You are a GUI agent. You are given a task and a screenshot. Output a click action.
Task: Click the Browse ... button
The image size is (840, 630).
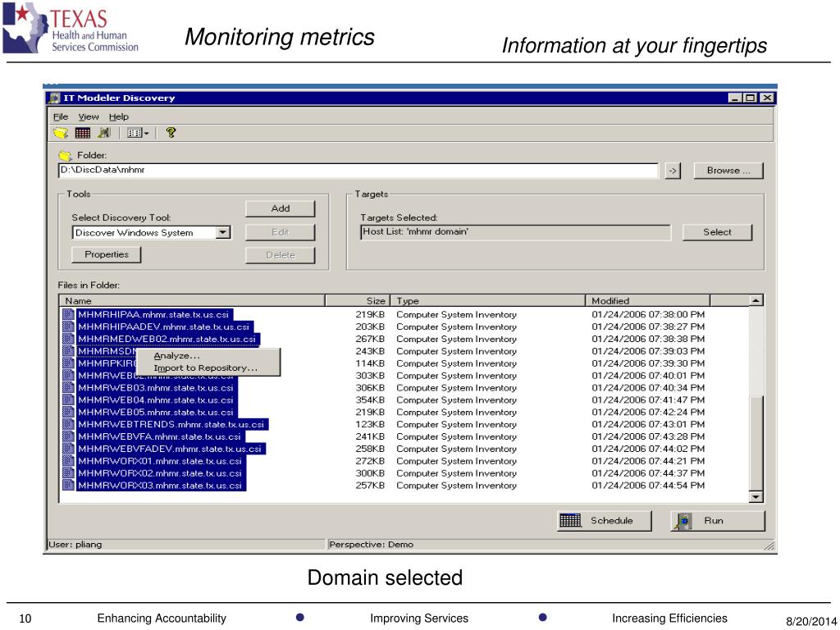[x=728, y=171]
